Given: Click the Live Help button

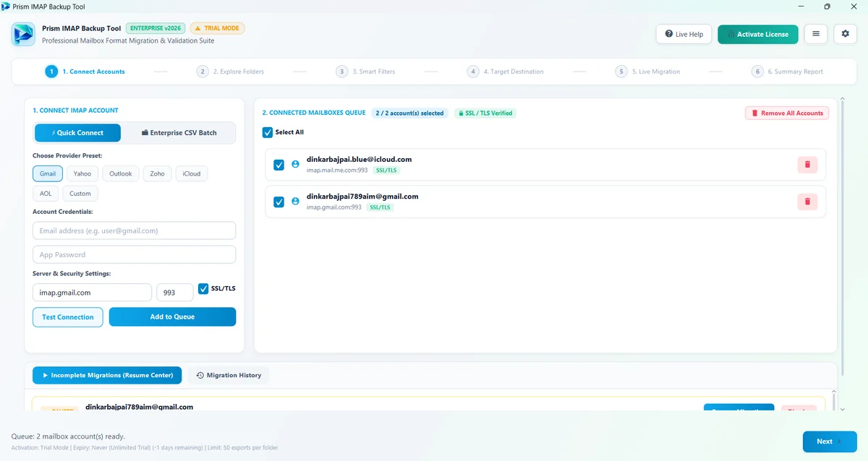Looking at the screenshot, I should point(684,34).
